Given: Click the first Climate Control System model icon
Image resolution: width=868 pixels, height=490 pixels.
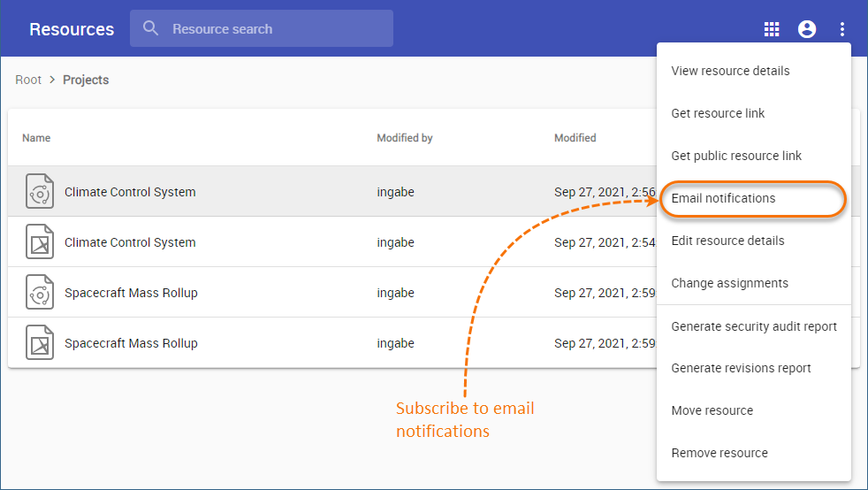Looking at the screenshot, I should (41, 192).
